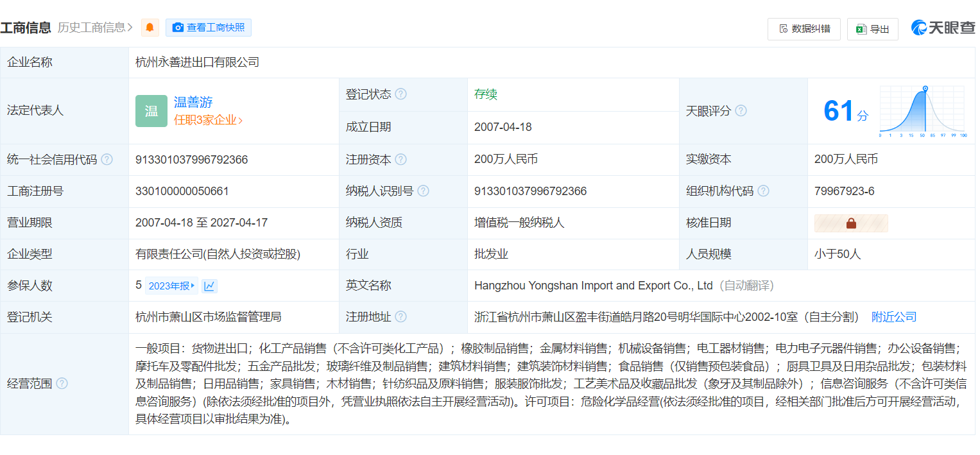Click help icon beside 注册地址
This screenshot has height=455, width=980.
tap(401, 317)
